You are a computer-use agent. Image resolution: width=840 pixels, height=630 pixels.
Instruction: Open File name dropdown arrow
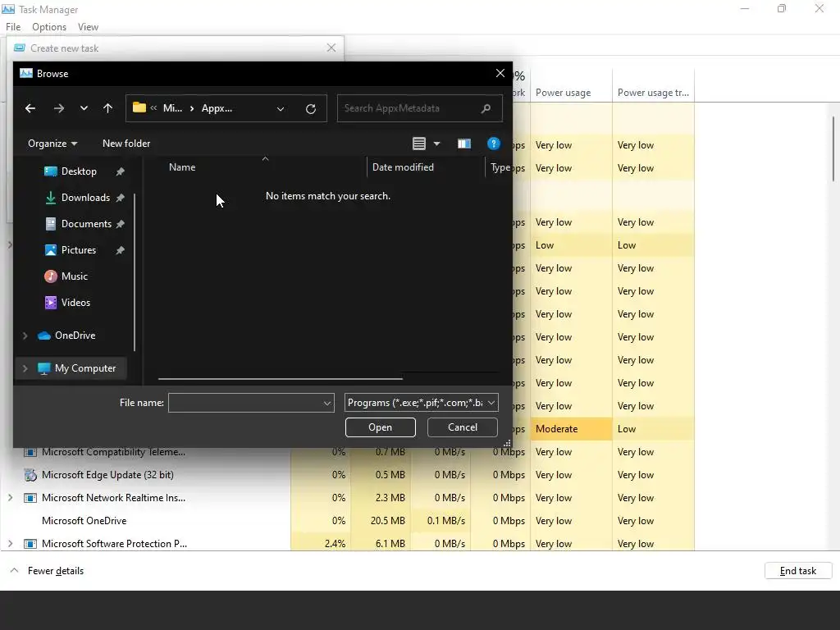click(327, 403)
